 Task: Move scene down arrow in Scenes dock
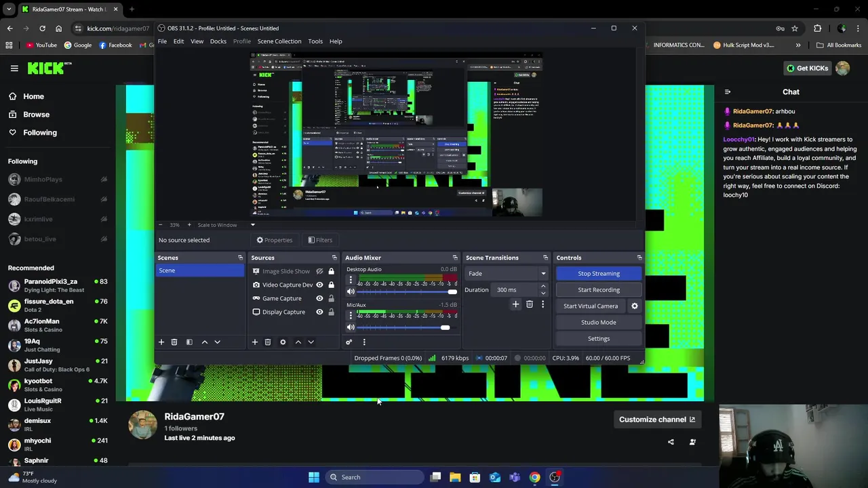point(217,342)
